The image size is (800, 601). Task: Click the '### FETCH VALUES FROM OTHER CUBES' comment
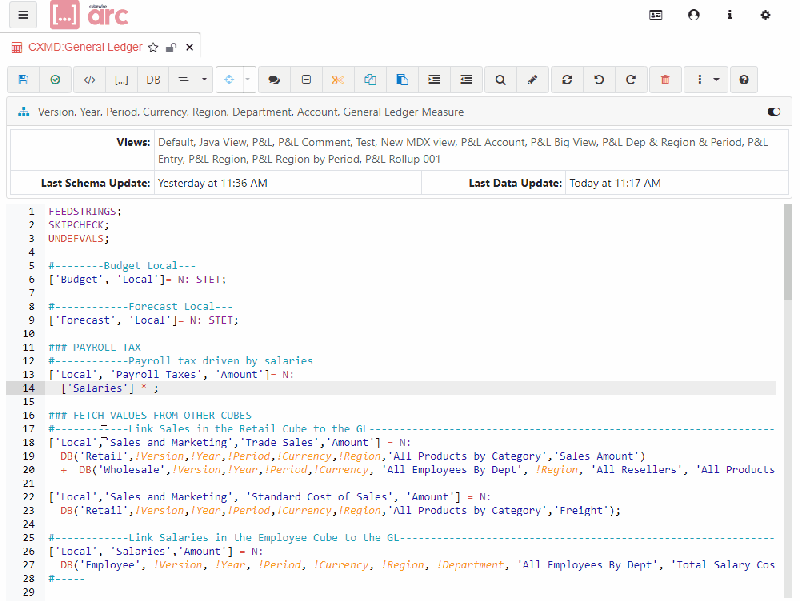(149, 415)
